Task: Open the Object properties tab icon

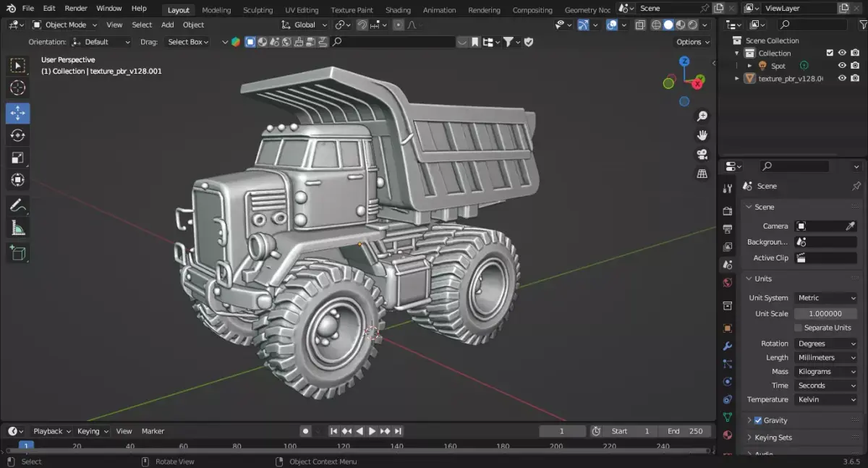Action: tap(728, 328)
